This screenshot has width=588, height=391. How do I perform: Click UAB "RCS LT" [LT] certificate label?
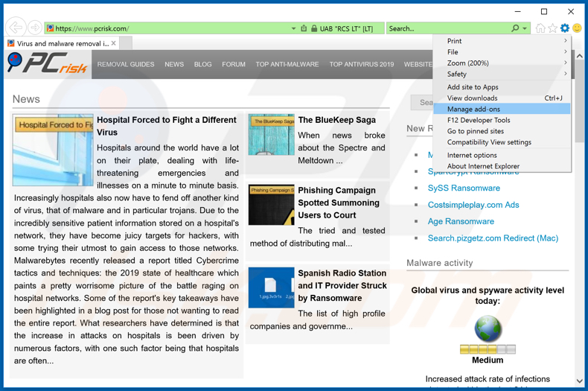click(x=346, y=29)
